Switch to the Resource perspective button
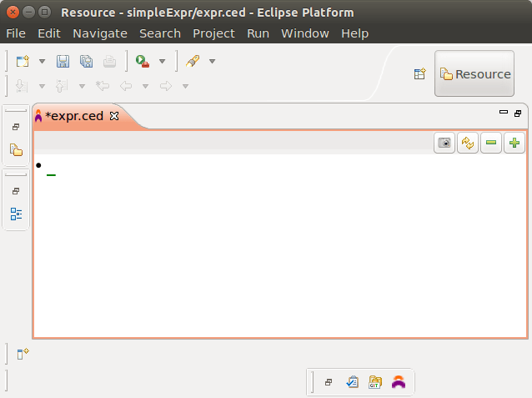This screenshot has height=398, width=532. click(x=474, y=74)
